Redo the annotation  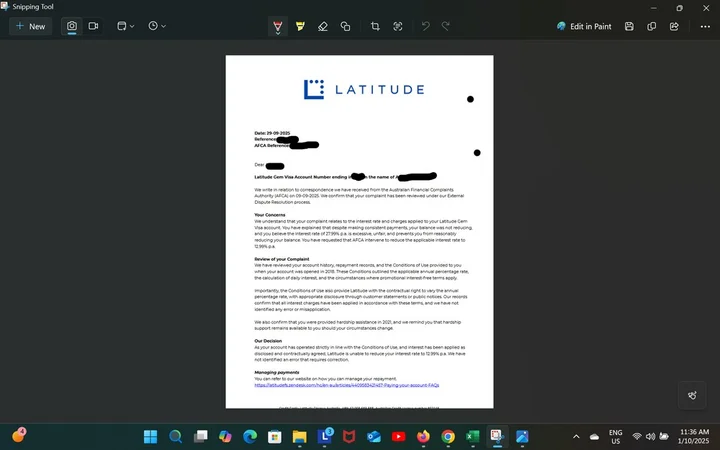[445, 27]
